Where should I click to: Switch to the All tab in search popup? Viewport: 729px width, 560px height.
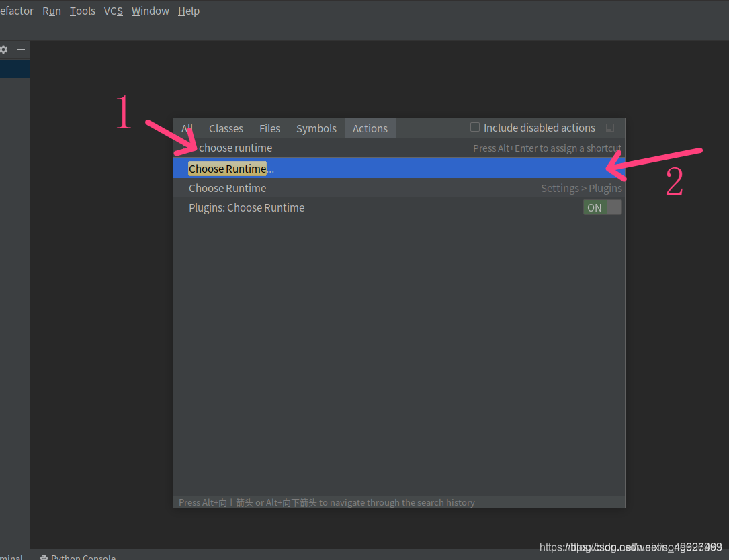(x=187, y=128)
